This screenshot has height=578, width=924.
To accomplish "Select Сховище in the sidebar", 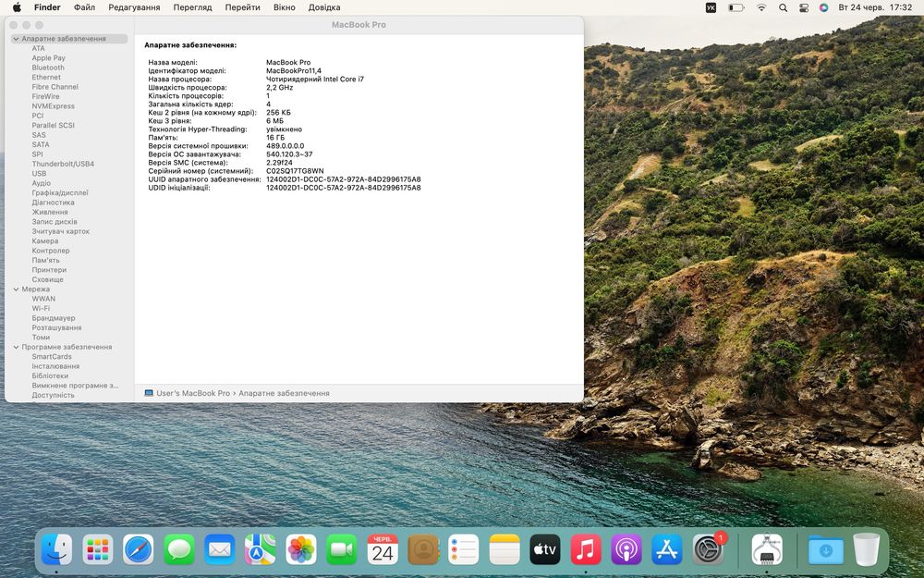I will pyautogui.click(x=47, y=279).
